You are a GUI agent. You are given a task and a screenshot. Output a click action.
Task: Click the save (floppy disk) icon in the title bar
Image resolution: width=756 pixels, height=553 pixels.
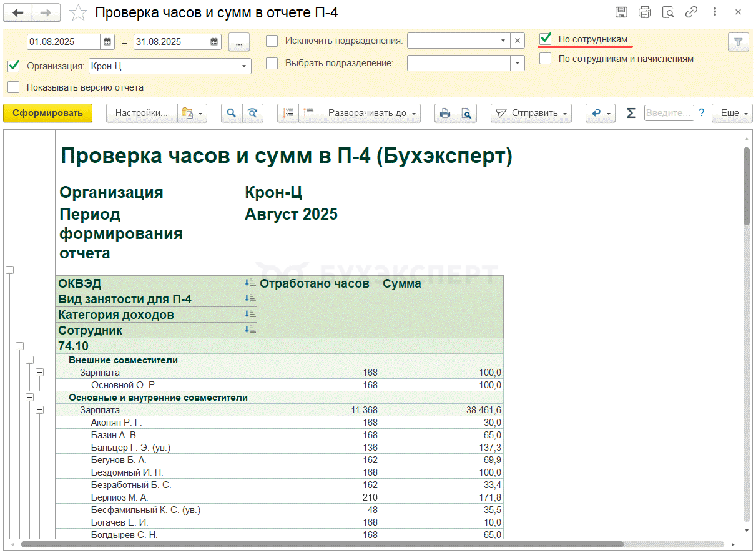[621, 12]
